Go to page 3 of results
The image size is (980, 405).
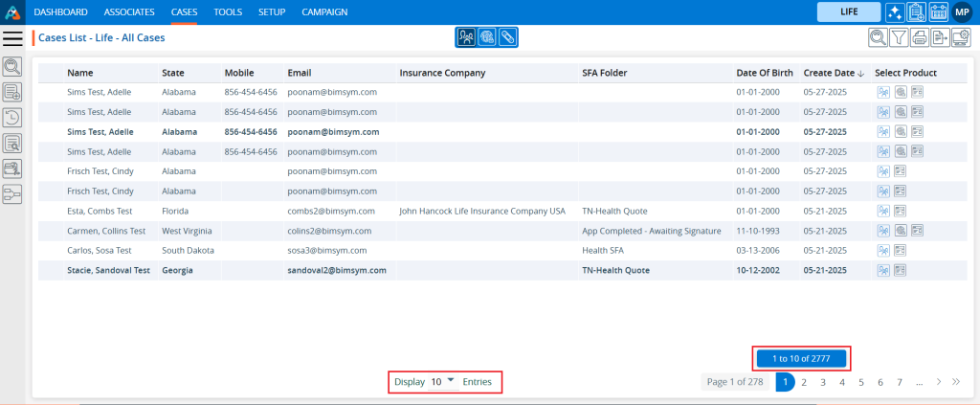[822, 382]
